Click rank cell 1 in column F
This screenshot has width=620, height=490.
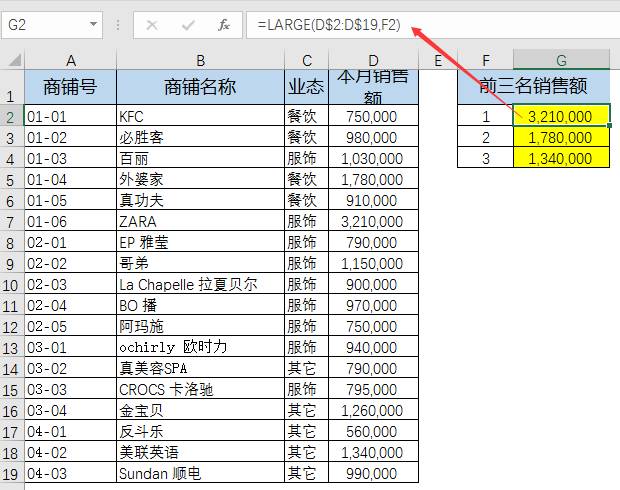point(486,115)
